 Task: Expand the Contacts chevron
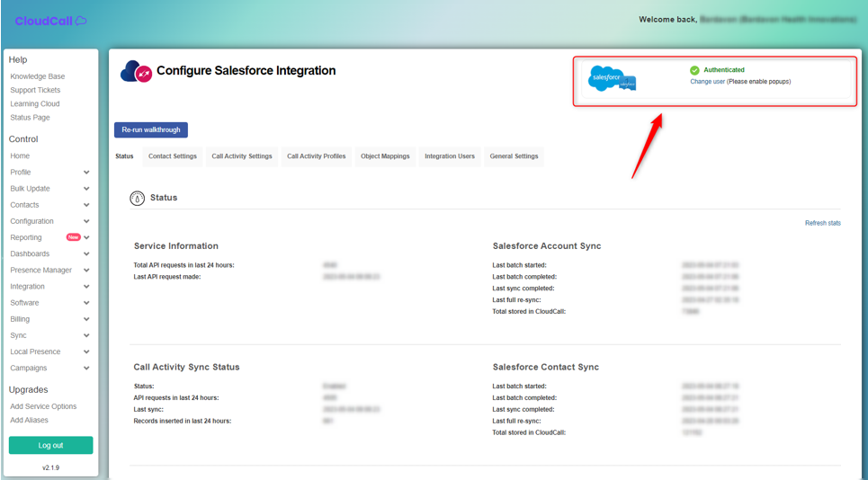(x=86, y=205)
